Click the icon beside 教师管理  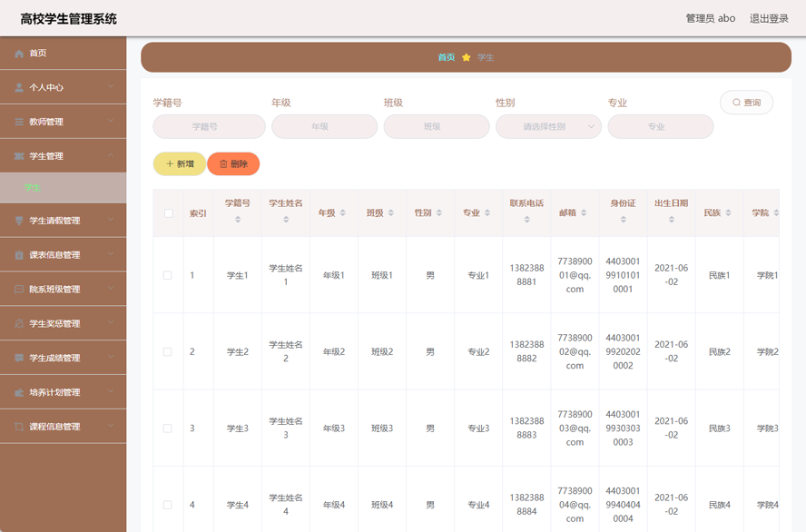(x=19, y=122)
